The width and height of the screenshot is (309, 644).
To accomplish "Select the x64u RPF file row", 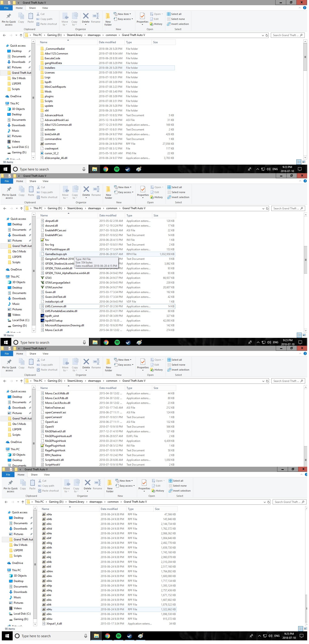I will click(x=109, y=609).
